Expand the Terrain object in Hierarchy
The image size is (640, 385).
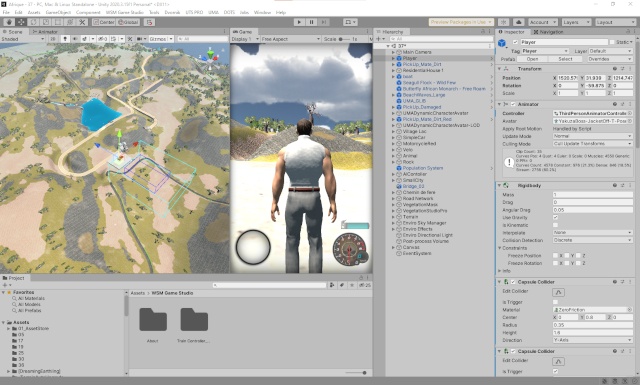[393, 217]
